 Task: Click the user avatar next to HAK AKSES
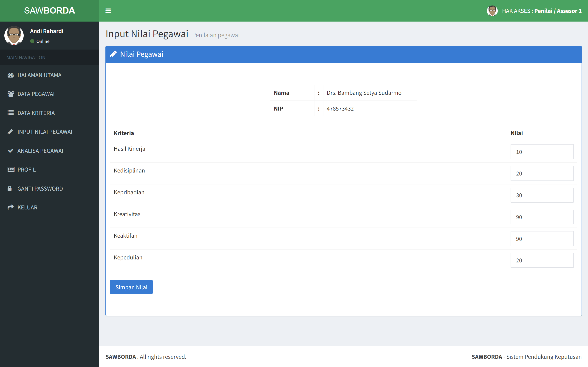pyautogui.click(x=492, y=11)
